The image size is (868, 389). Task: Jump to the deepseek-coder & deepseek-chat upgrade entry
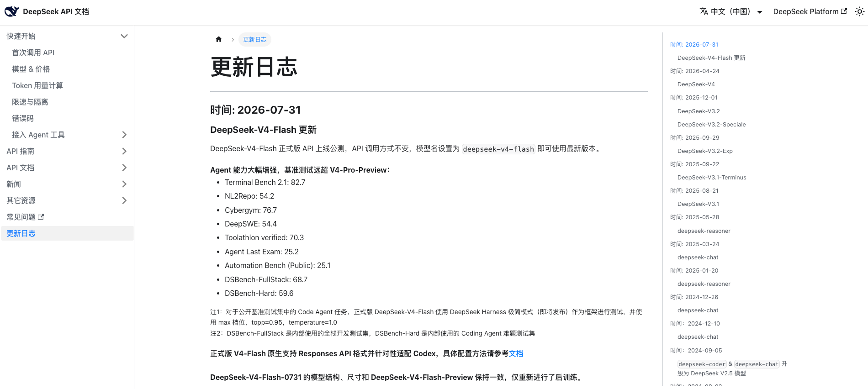(732, 368)
